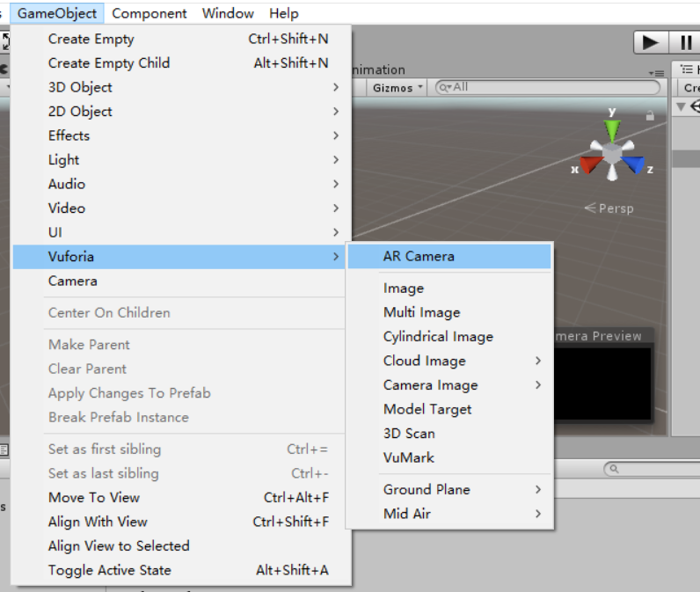Focus the Project panel search field
The height and width of the screenshot is (592, 700).
pyautogui.click(x=652, y=469)
